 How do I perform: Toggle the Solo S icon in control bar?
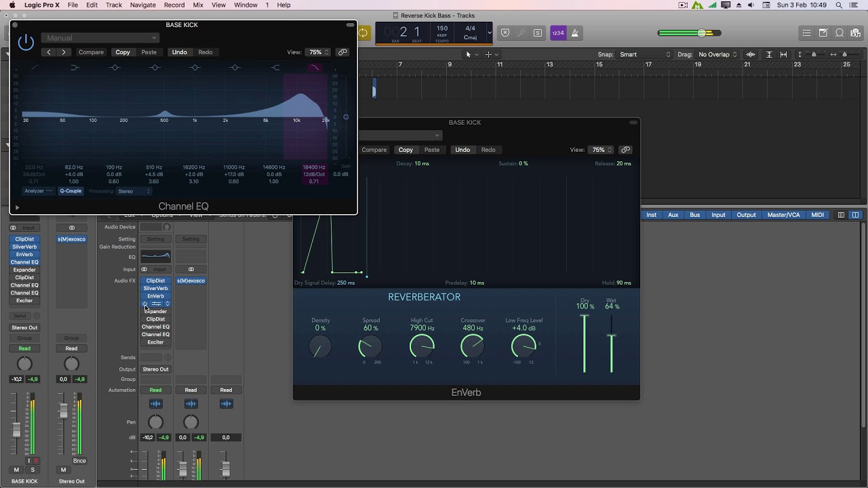click(x=538, y=33)
